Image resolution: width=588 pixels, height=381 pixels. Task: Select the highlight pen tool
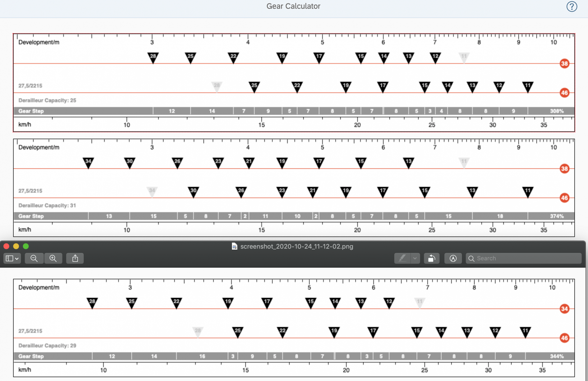tap(402, 258)
